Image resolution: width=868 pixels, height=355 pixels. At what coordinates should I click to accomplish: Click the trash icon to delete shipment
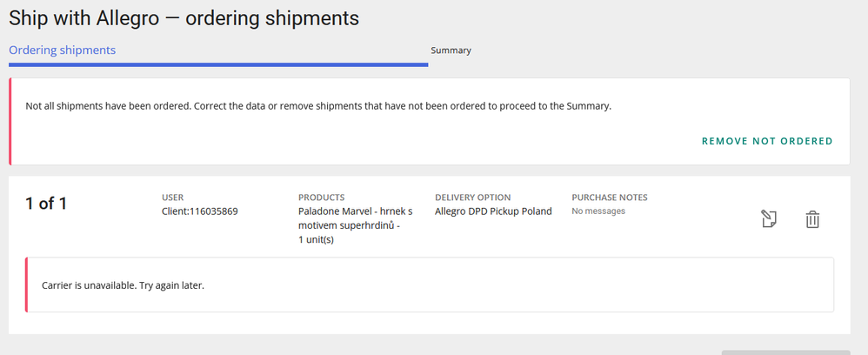[811, 219]
